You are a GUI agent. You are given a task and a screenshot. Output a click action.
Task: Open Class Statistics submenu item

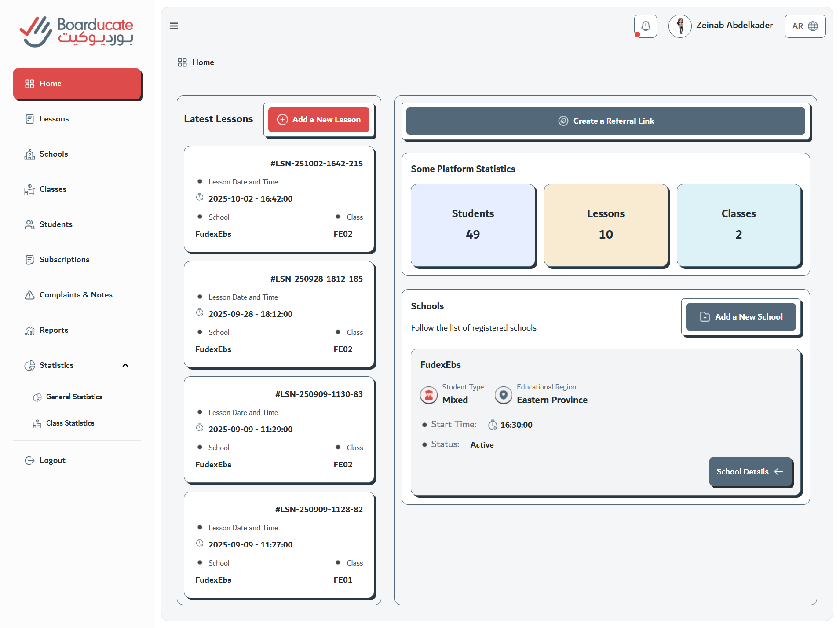70,423
